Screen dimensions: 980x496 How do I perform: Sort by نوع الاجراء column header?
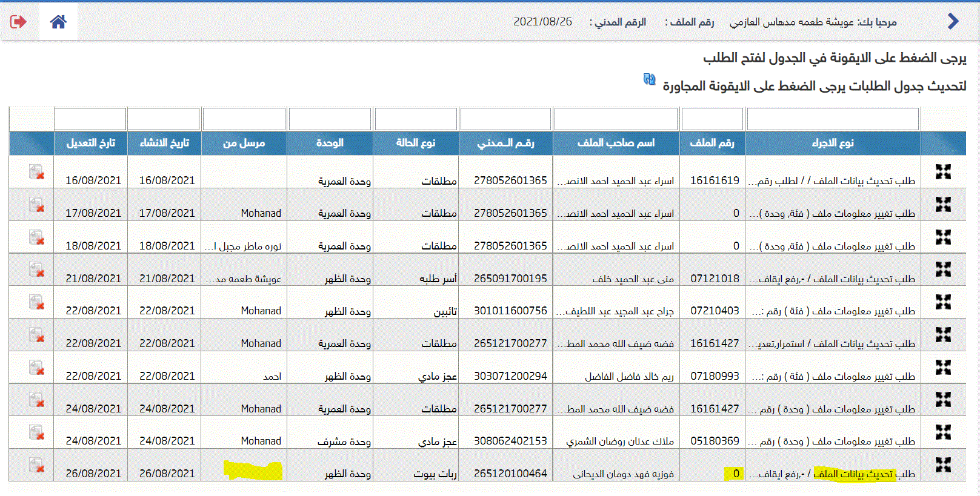(x=832, y=143)
